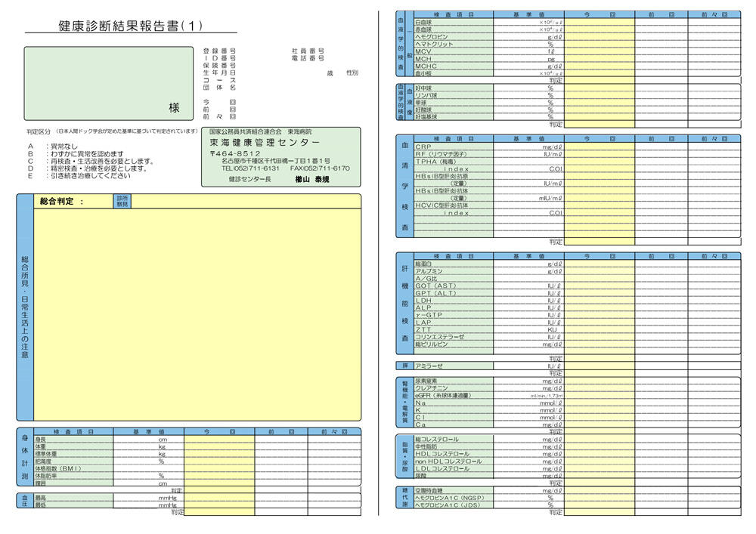Screen dimensions: 756x534
Task: Click the 団体名 label
Action: click(x=219, y=88)
